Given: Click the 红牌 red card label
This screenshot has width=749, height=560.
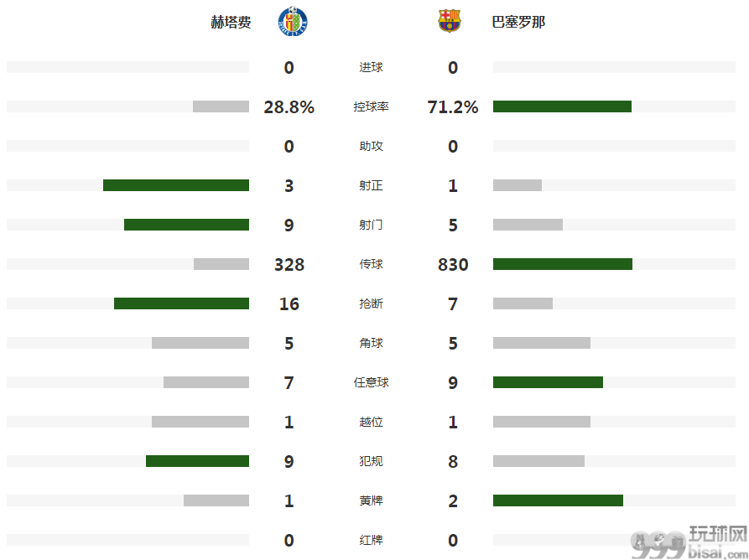Looking at the screenshot, I should [x=372, y=540].
